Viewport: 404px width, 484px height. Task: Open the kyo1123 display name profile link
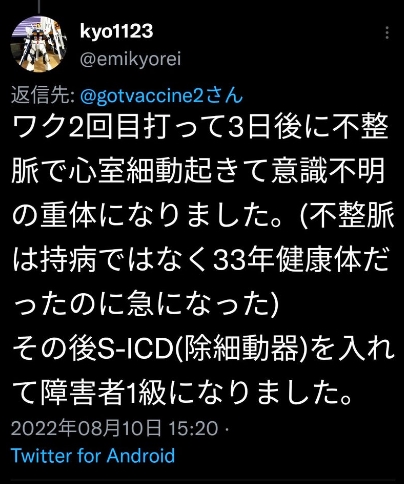click(116, 32)
